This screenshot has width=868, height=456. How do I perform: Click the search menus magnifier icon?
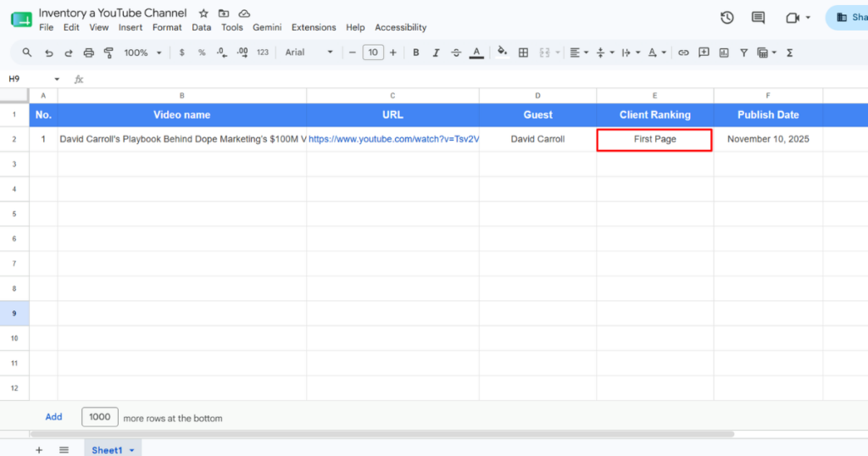coord(26,53)
